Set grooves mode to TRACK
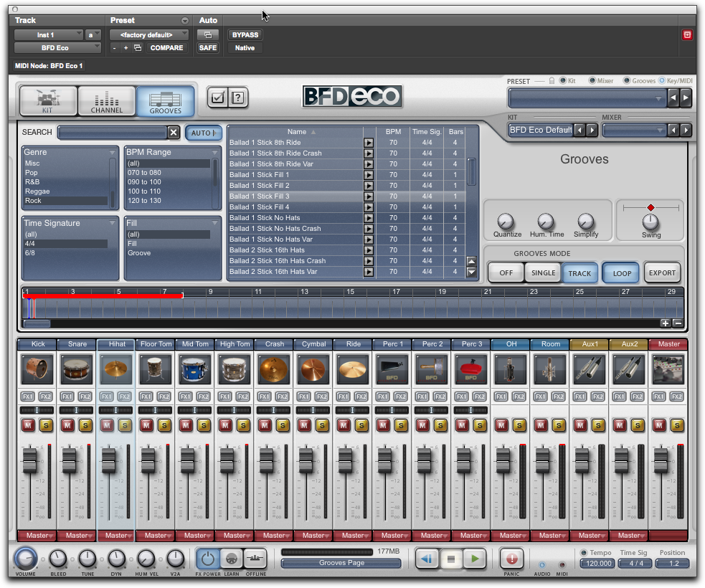 (579, 273)
